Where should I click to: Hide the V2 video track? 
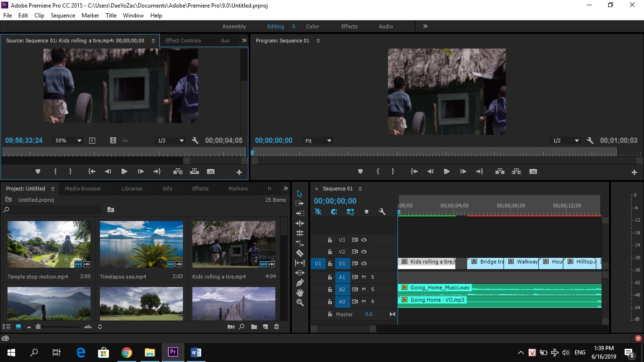364,252
